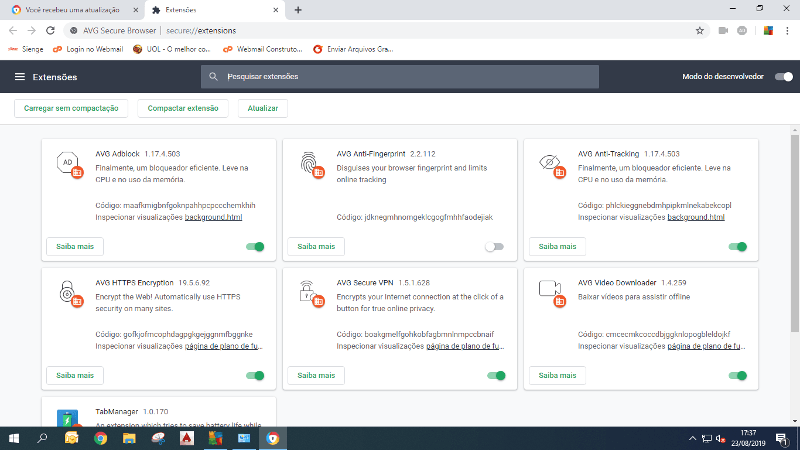The image size is (800, 450).
Task: Open a new browser tab with plus icon
Action: coord(298,9)
